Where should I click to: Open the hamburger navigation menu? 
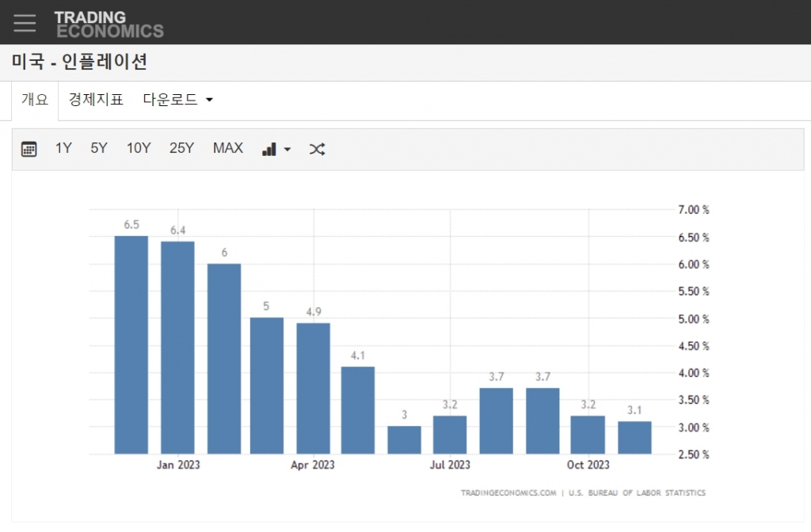click(25, 23)
